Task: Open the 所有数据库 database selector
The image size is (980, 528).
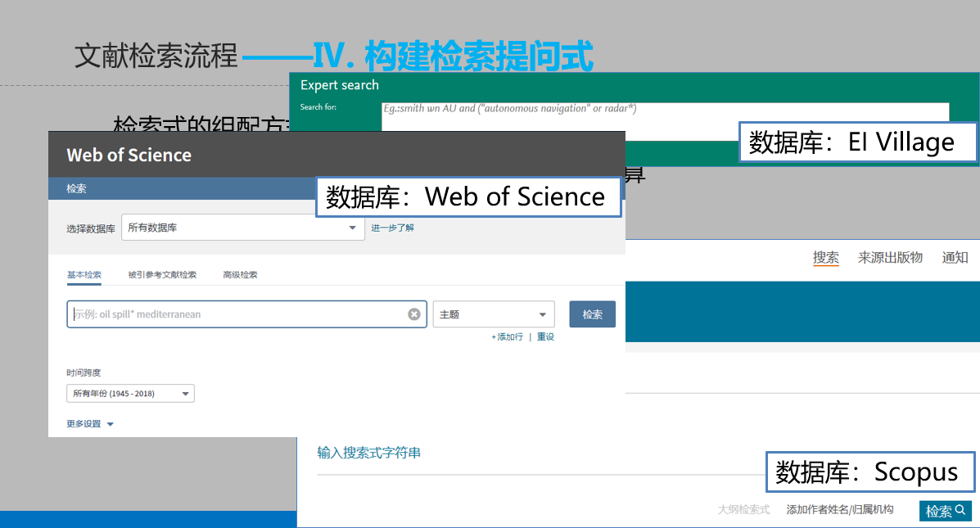Action: pyautogui.click(x=243, y=228)
